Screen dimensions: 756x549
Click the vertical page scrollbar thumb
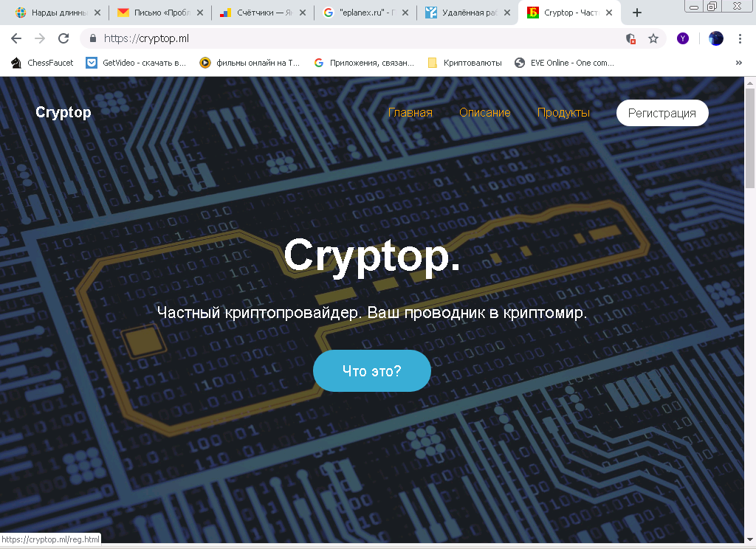point(750,138)
